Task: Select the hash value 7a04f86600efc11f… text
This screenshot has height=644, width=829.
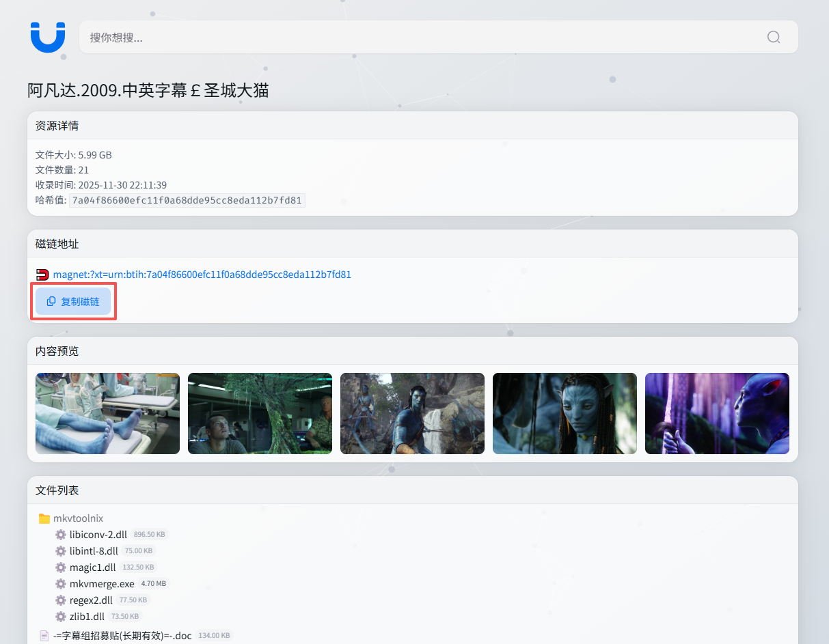Action: 187,200
